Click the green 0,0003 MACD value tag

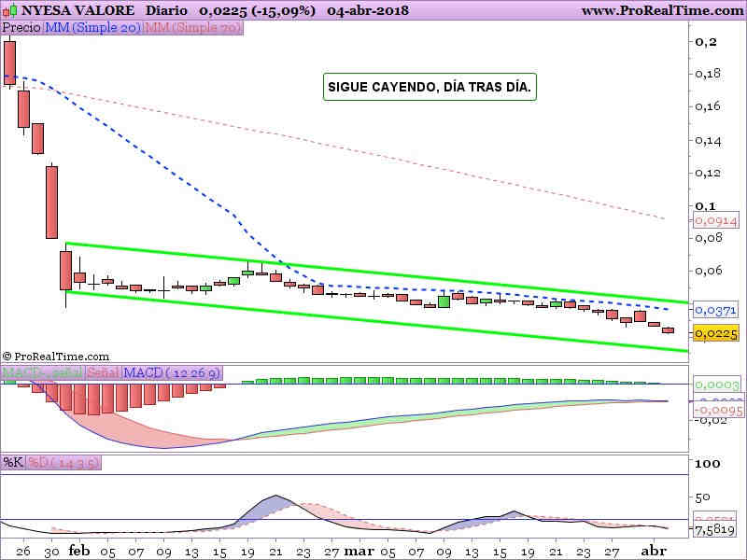(x=715, y=385)
